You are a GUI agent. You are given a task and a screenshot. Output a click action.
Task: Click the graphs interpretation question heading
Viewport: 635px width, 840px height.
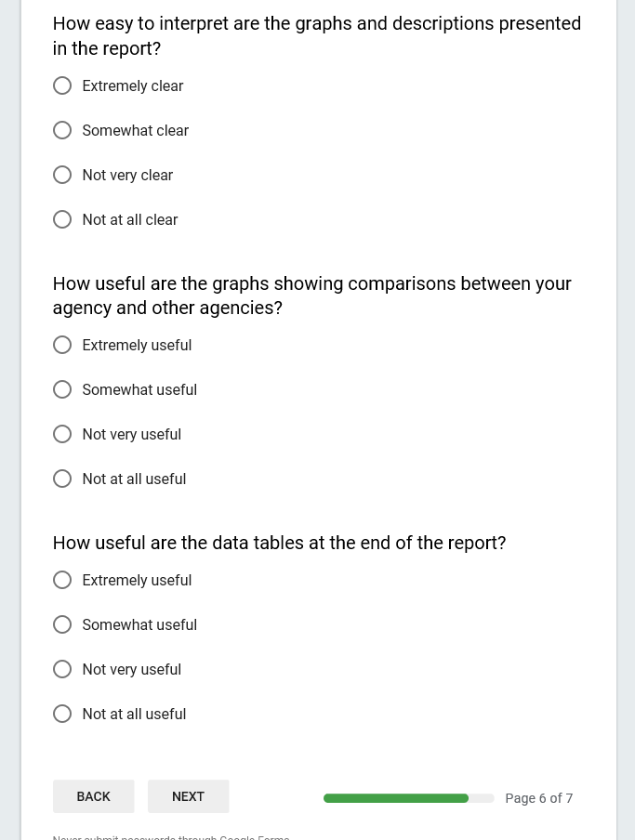316,35
